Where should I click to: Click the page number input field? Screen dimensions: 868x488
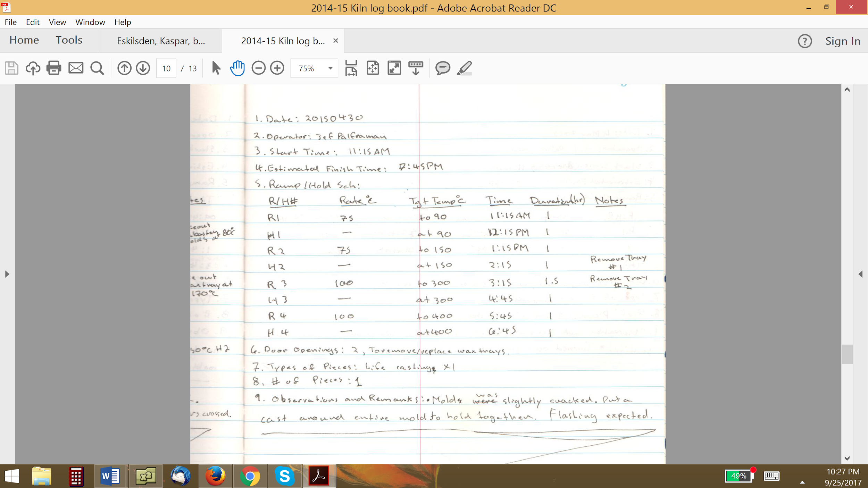166,68
